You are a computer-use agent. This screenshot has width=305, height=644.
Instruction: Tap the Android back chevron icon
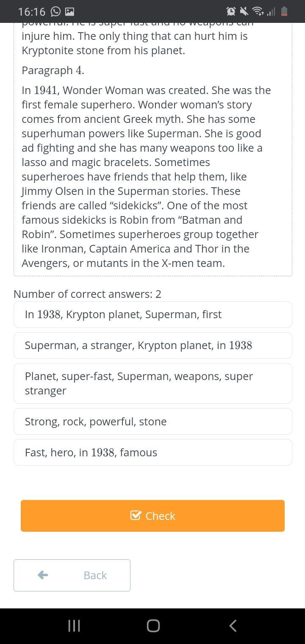tap(232, 626)
